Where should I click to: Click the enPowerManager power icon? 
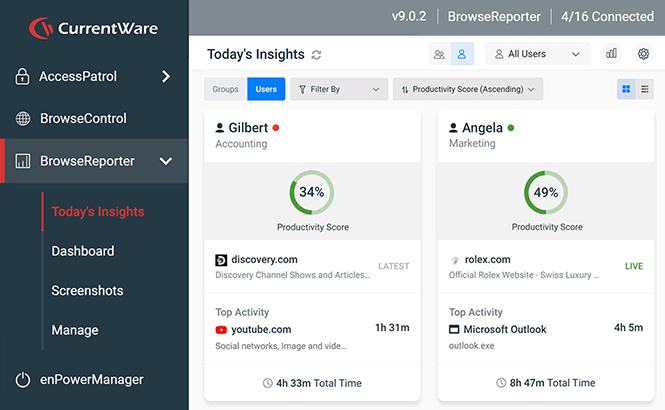pyautogui.click(x=23, y=379)
